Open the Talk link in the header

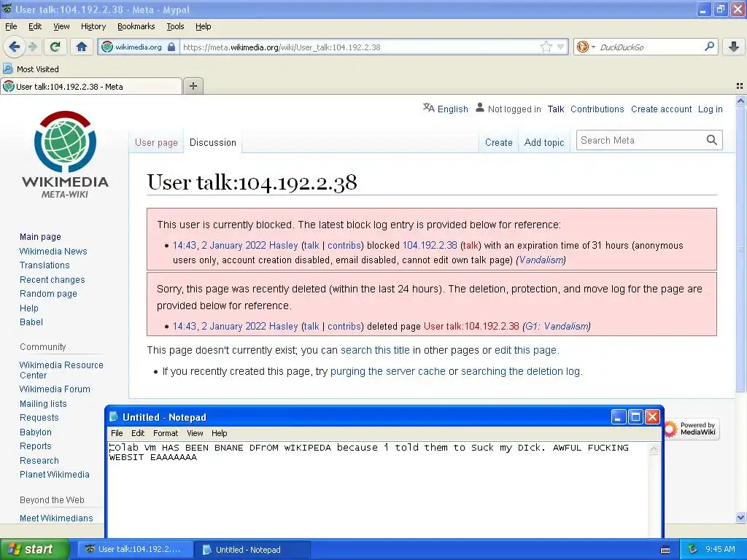point(555,109)
